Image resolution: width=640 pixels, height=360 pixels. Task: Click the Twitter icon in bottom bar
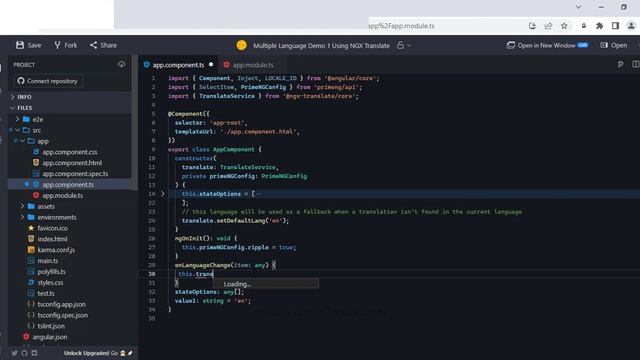tap(14, 353)
